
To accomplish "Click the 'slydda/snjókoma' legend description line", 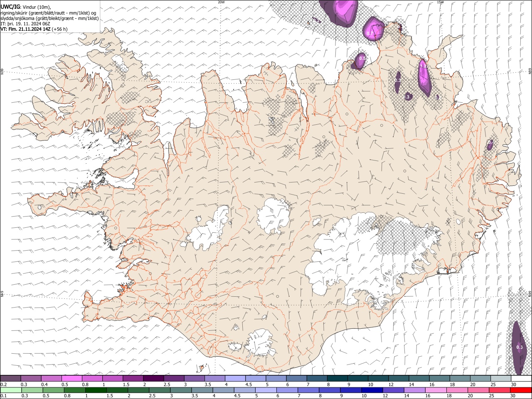I will coord(49,18).
